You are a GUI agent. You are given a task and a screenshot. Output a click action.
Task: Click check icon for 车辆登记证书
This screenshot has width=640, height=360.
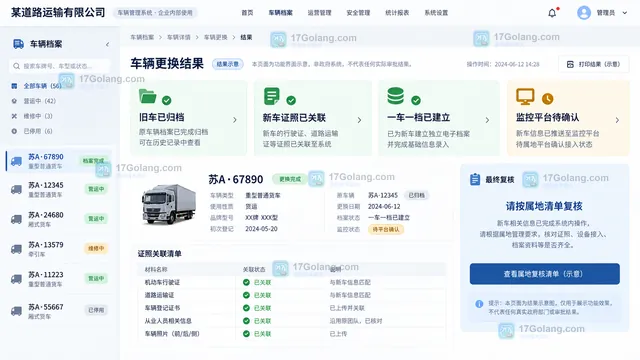tap(246, 308)
